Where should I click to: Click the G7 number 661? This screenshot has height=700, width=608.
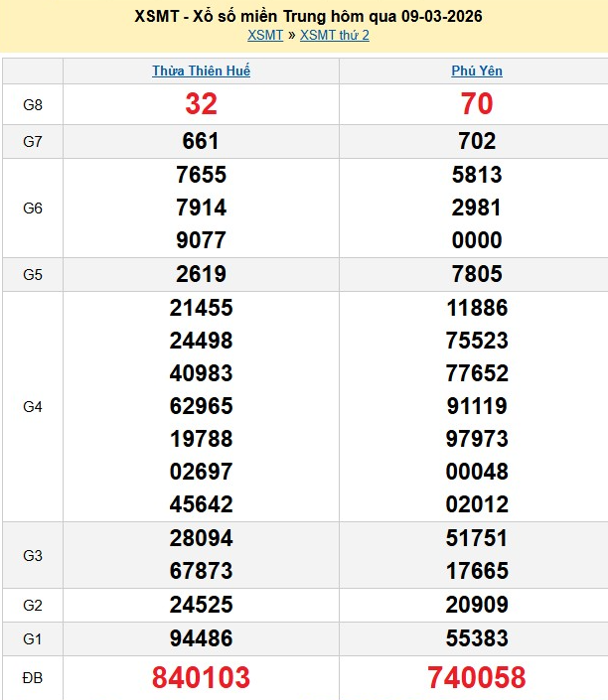point(201,141)
